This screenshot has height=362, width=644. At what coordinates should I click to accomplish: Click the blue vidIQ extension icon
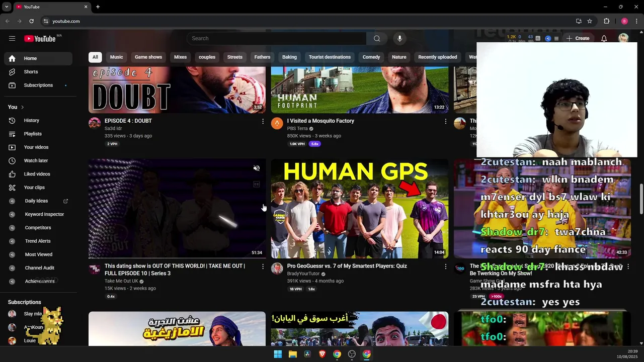pyautogui.click(x=548, y=38)
